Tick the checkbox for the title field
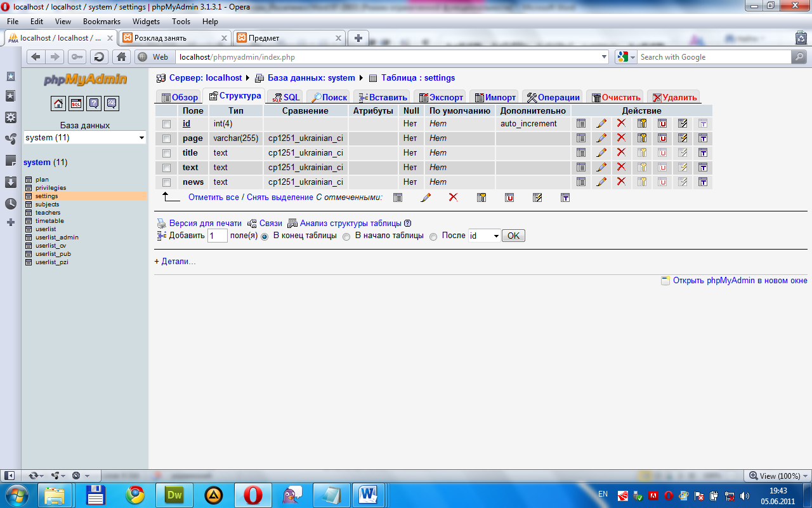The width and height of the screenshot is (812, 508). pyautogui.click(x=167, y=153)
